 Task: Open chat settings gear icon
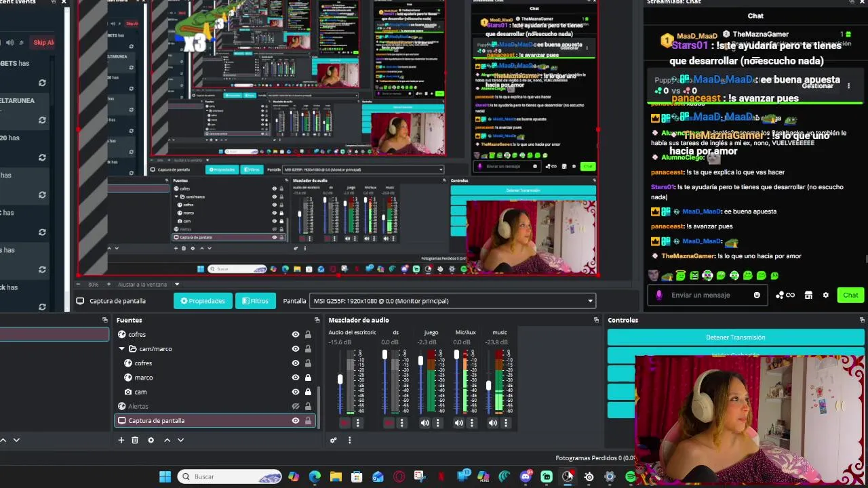pyautogui.click(x=825, y=295)
